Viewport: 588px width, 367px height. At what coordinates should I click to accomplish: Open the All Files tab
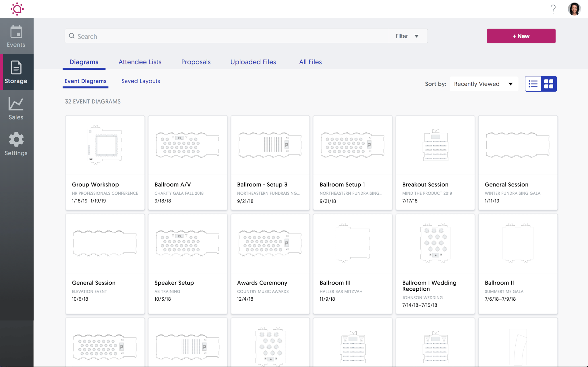tap(310, 62)
